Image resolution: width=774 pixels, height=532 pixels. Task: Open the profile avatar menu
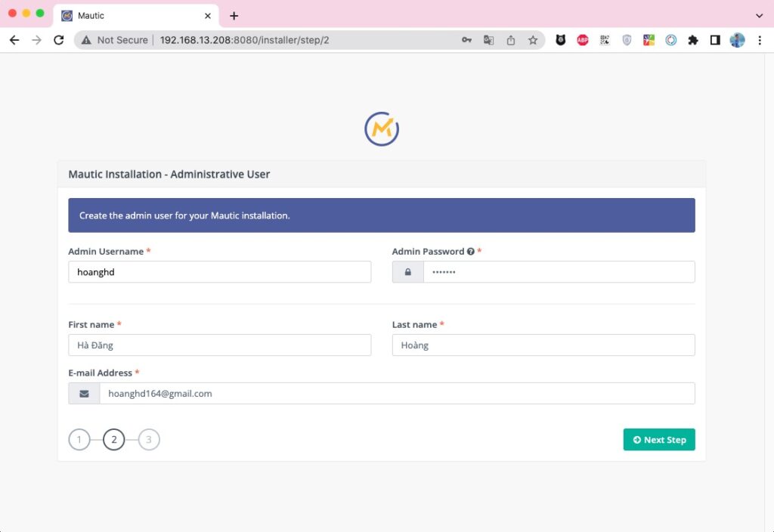pyautogui.click(x=737, y=40)
